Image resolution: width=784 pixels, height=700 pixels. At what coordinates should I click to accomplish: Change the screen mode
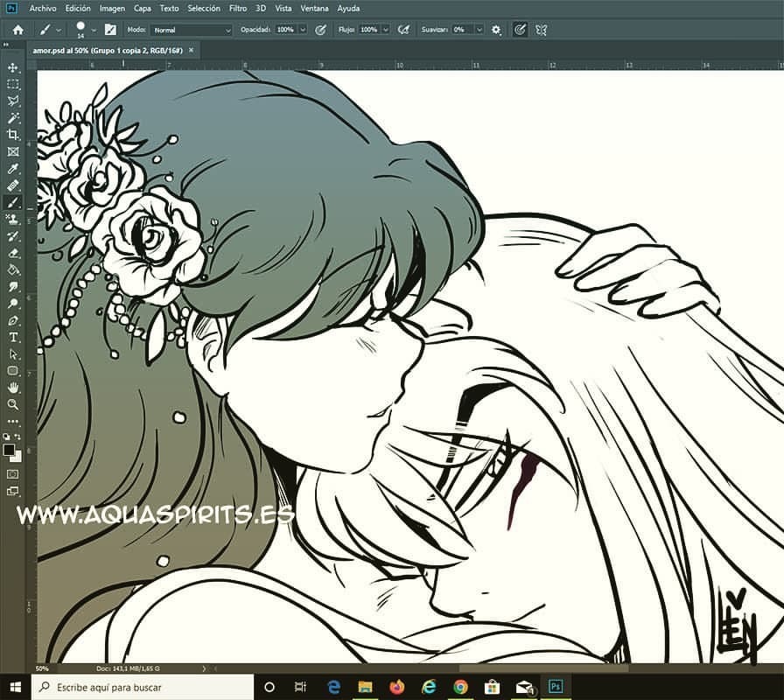[x=13, y=491]
